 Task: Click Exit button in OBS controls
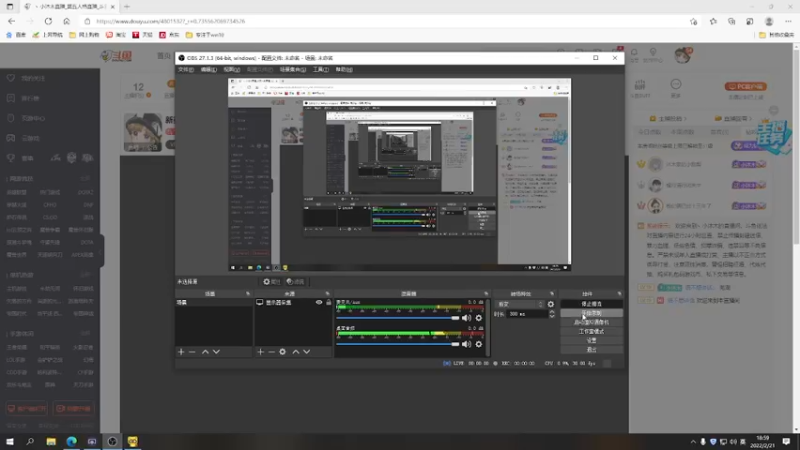pos(591,350)
